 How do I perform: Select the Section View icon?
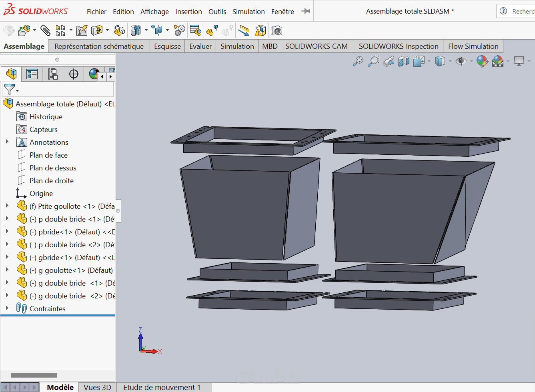coord(404,61)
